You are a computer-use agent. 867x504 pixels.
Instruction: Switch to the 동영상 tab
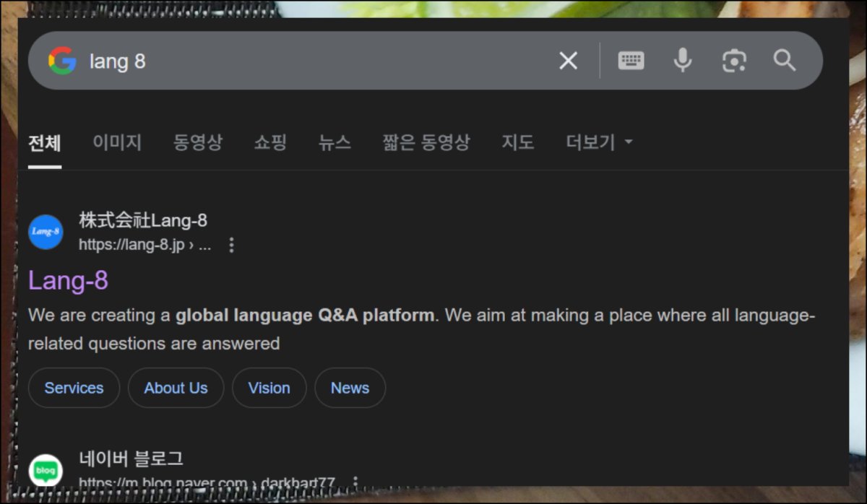(x=198, y=142)
